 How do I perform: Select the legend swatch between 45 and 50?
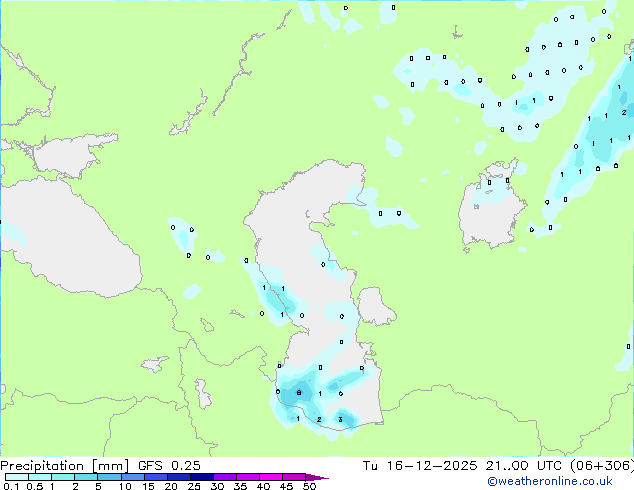point(294,477)
